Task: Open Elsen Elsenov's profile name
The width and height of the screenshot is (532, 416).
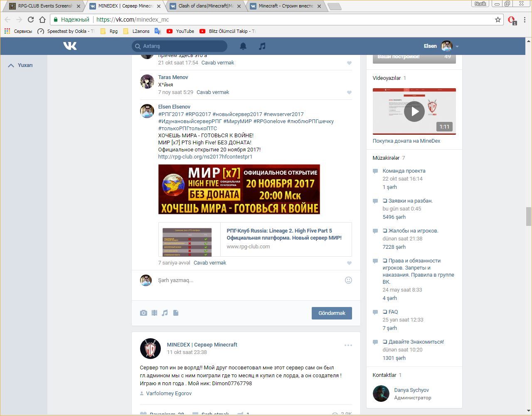Action: (x=174, y=107)
